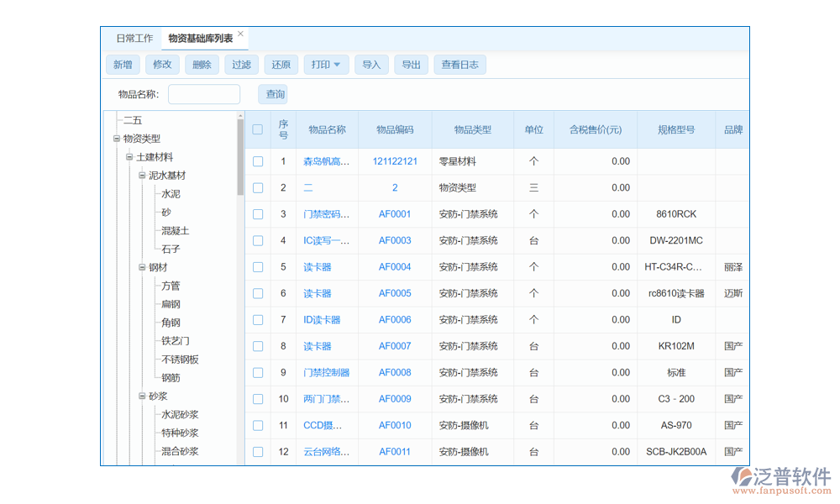Click the 删除 toolbar button
The image size is (840, 504).
202,65
